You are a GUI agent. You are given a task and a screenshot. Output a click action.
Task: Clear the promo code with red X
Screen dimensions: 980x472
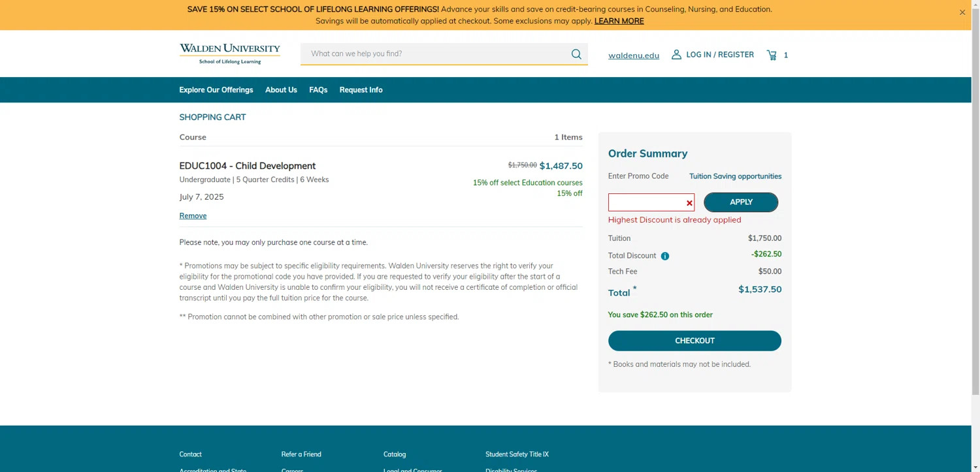pos(689,203)
